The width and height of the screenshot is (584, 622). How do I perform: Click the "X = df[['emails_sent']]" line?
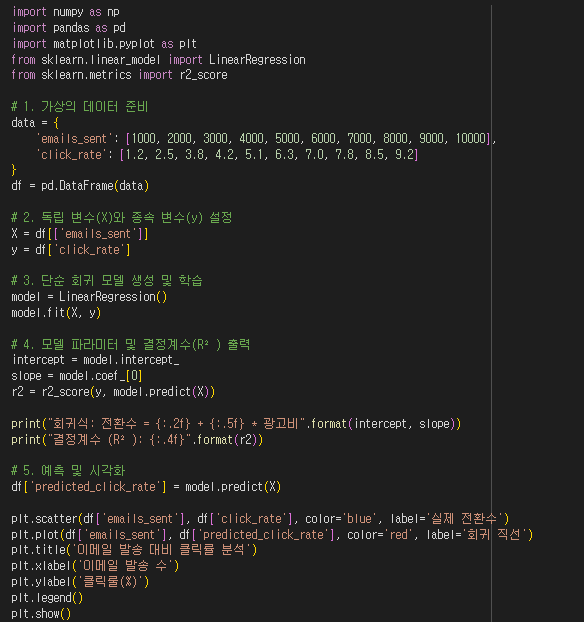(80, 234)
